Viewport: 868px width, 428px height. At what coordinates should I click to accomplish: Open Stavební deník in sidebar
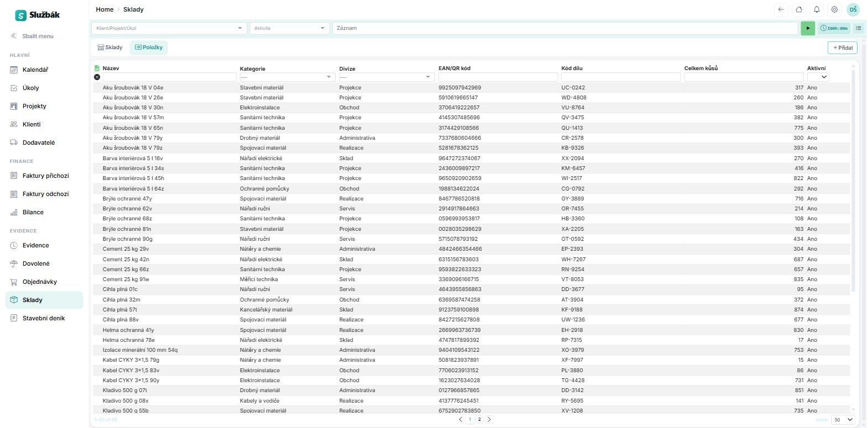(44, 318)
